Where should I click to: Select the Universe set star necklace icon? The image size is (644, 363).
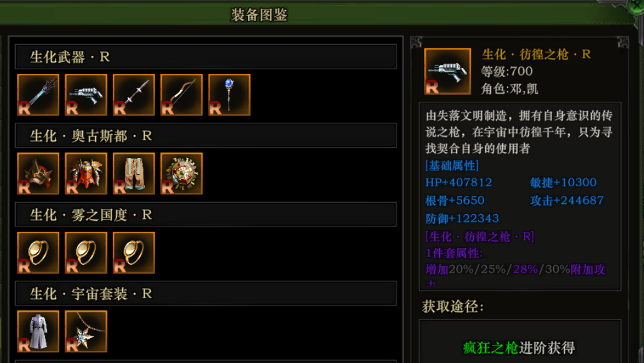86,332
